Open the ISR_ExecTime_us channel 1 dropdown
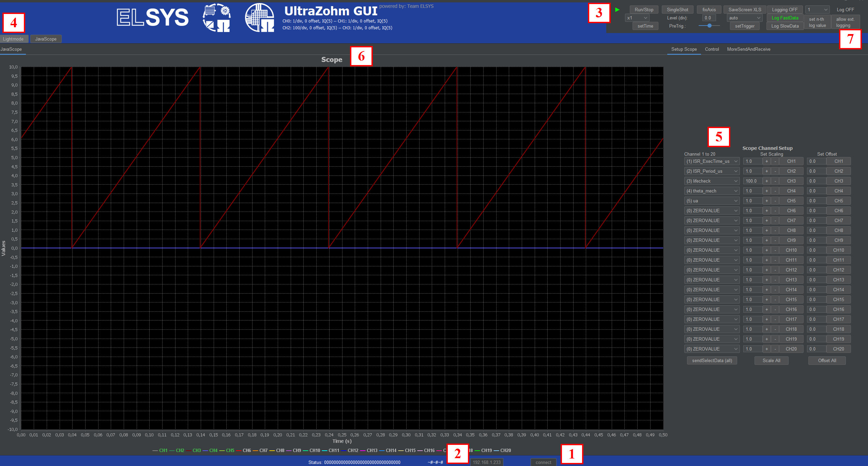 712,161
